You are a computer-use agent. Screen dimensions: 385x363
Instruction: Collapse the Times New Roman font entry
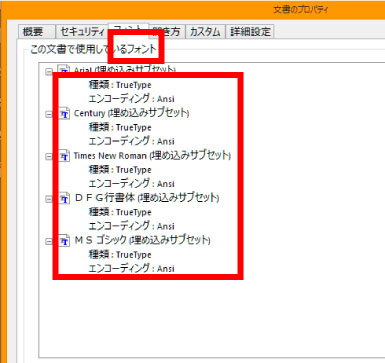pyautogui.click(x=49, y=156)
